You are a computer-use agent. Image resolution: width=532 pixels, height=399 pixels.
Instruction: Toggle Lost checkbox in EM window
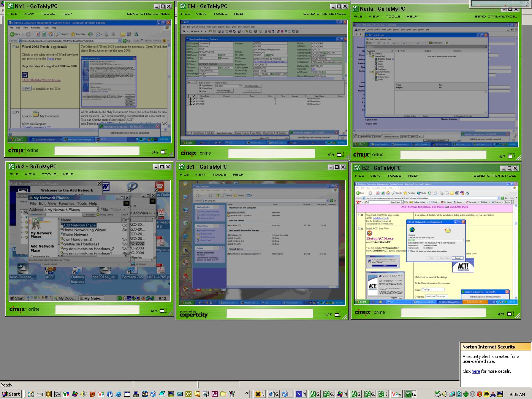[200, 91]
